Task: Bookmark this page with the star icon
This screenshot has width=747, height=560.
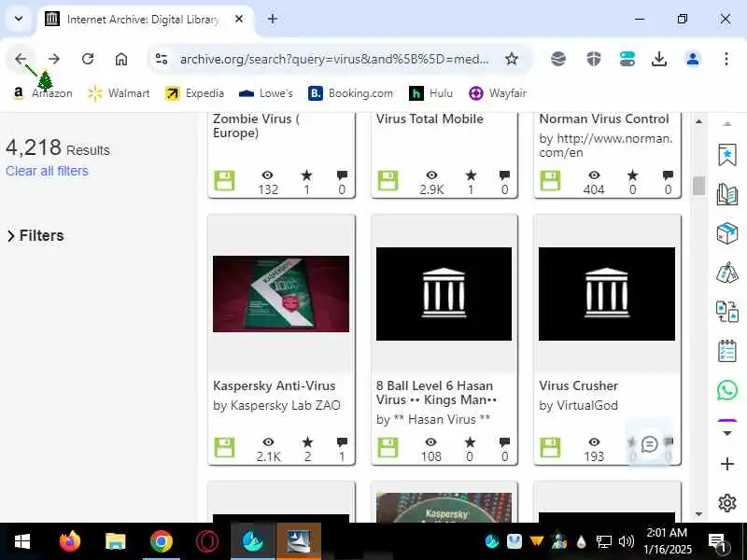Action: coord(512,59)
